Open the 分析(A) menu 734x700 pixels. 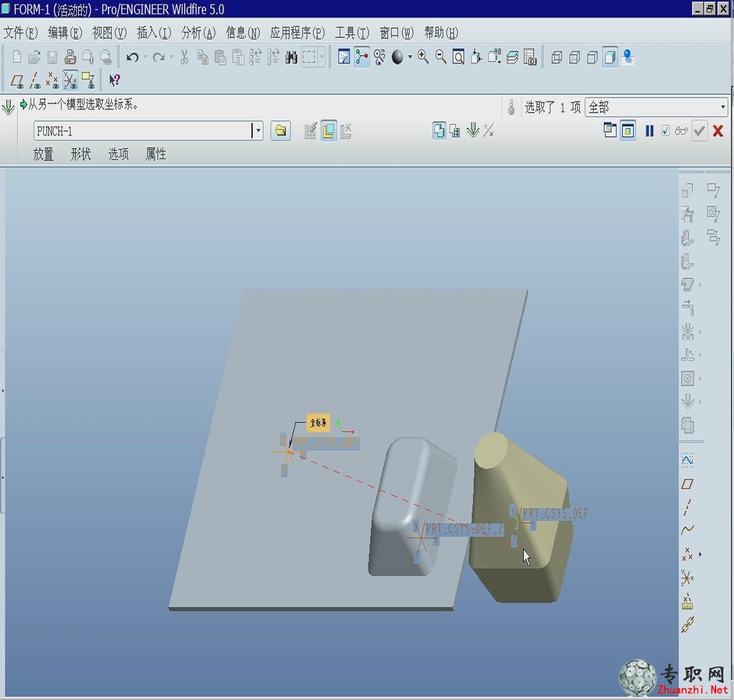(199, 33)
